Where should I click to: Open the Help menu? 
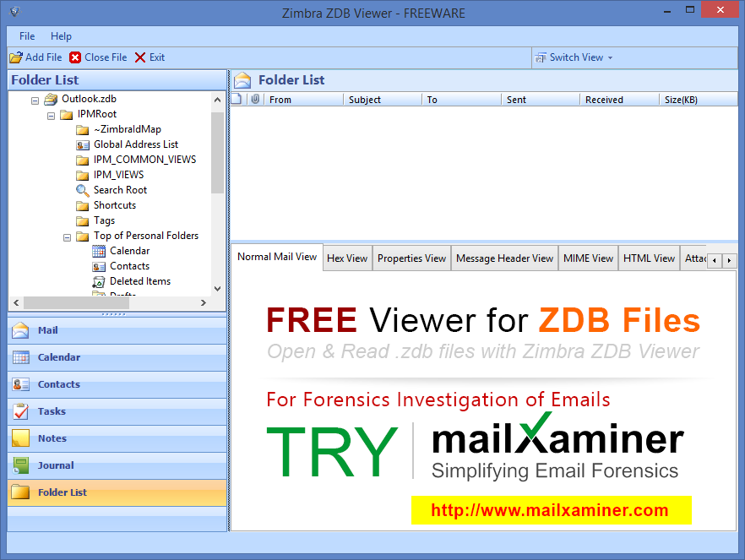tap(62, 36)
